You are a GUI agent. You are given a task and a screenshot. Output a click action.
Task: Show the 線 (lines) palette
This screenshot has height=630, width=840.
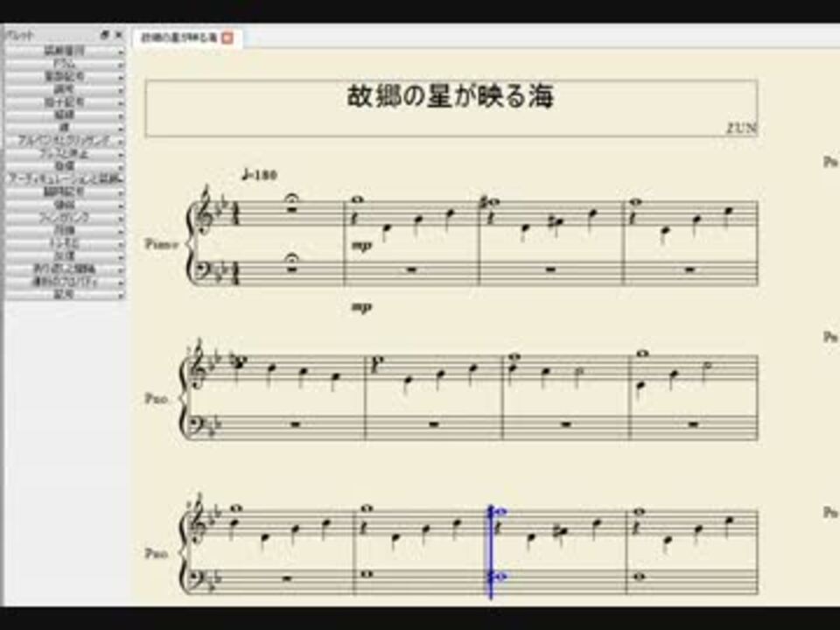pos(65,128)
